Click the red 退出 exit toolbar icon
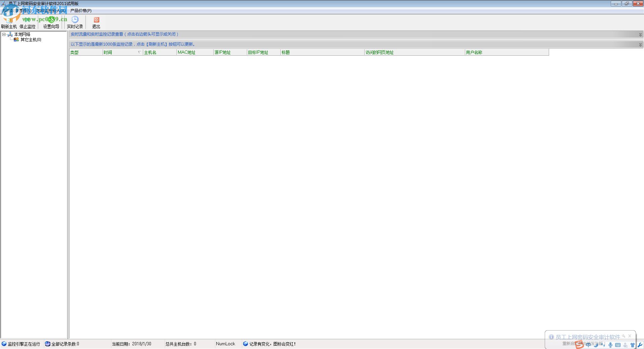The width and height of the screenshot is (644, 349). coord(96,20)
